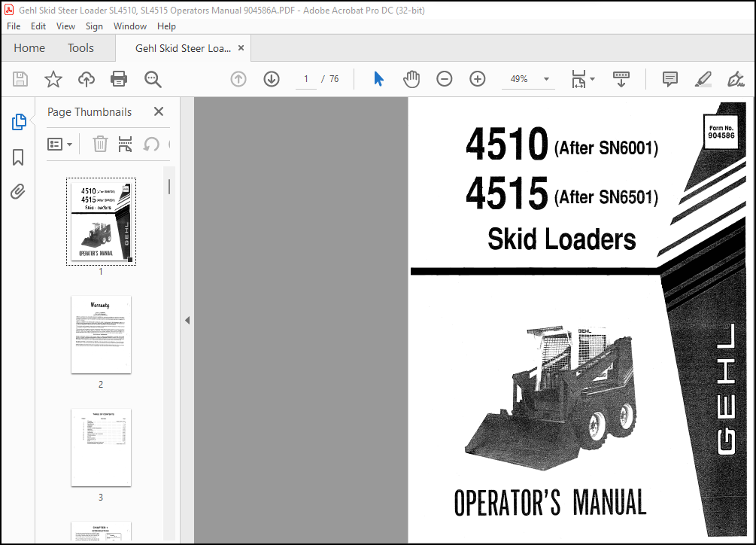Switch to the Tools tab

80,47
